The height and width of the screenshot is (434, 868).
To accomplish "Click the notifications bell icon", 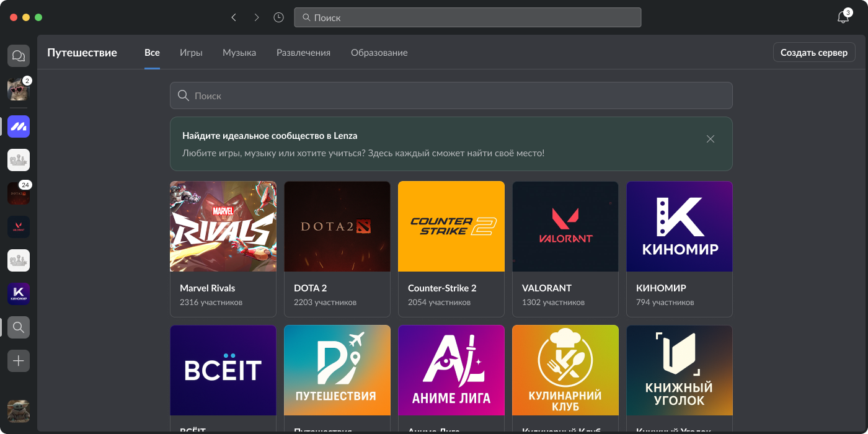I will [843, 17].
